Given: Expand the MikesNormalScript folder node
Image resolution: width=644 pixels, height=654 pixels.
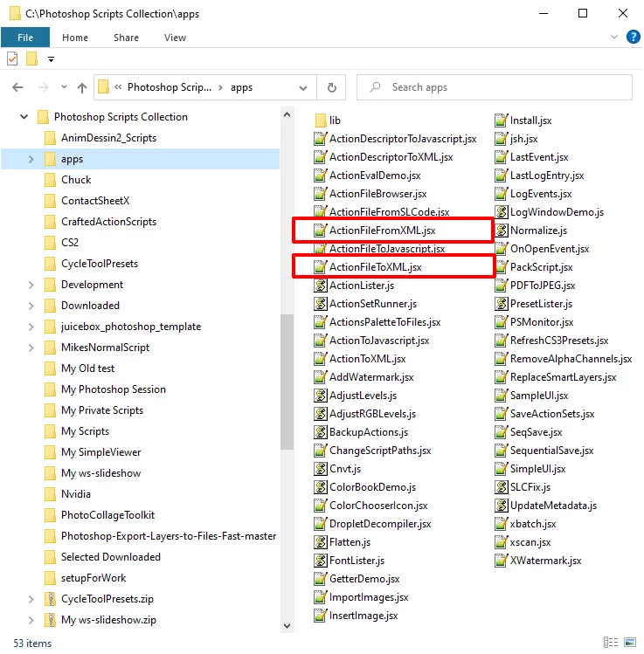Looking at the screenshot, I should click(x=31, y=348).
